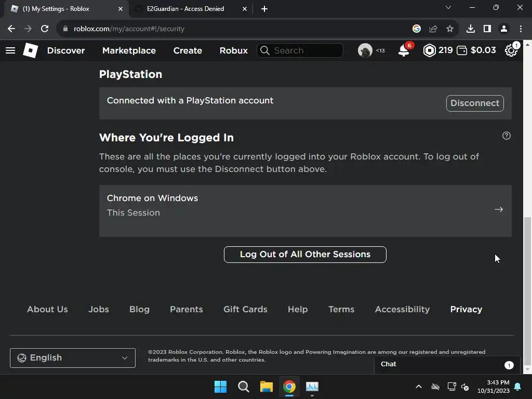Screen dimensions: 532x399
Task: Open the Parents footer link
Action: pyautogui.click(x=187, y=310)
